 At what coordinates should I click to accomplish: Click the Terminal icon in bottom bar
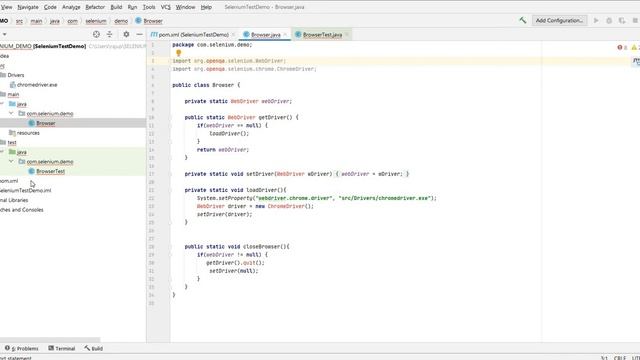coord(51,348)
